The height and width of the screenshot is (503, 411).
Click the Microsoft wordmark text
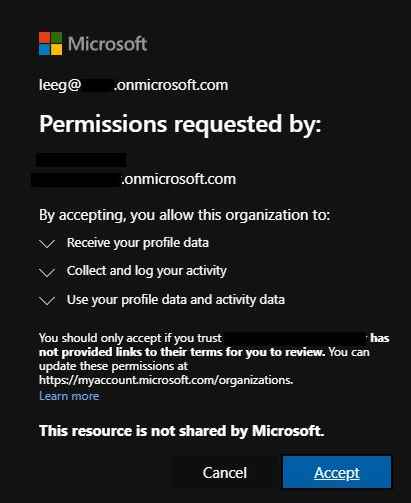click(107, 44)
